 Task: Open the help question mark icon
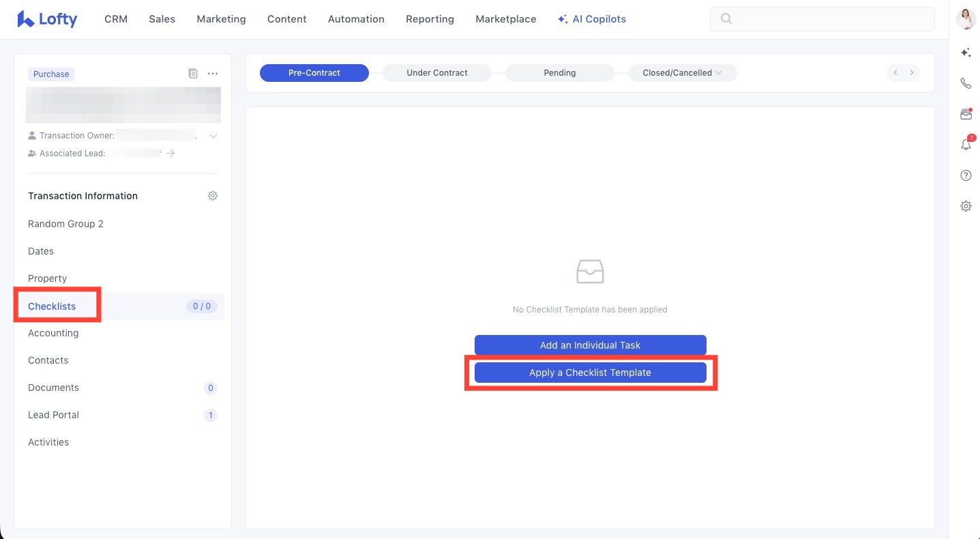pyautogui.click(x=966, y=175)
